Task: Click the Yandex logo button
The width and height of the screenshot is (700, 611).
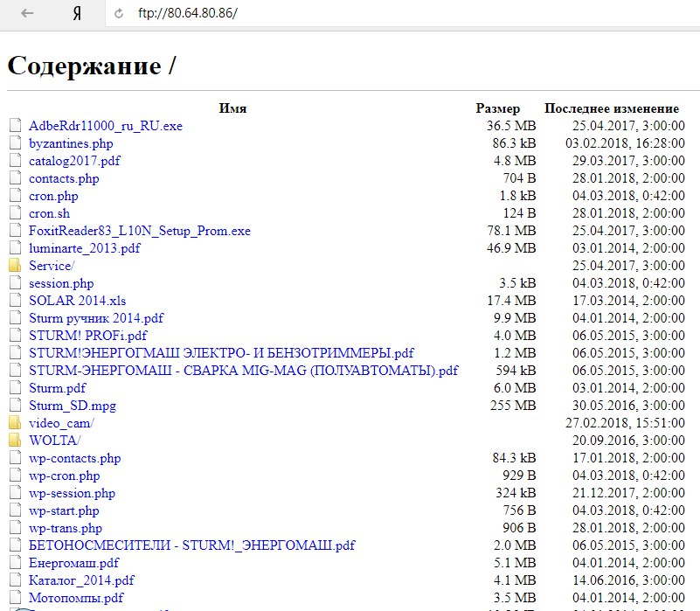Action: pyautogui.click(x=77, y=14)
